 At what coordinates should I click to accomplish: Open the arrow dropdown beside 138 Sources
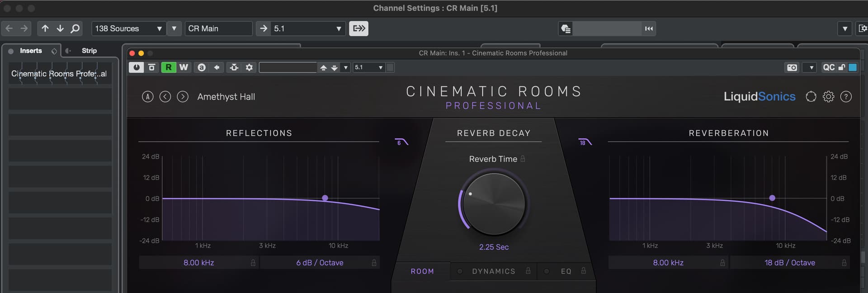(174, 28)
